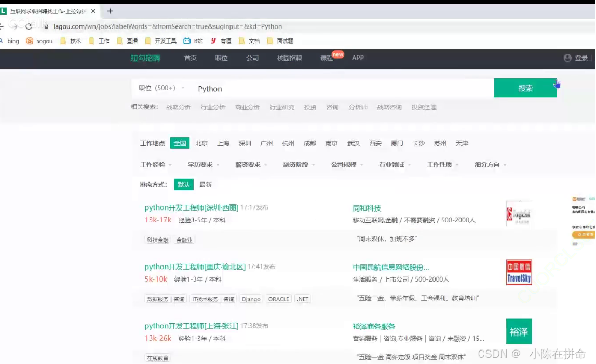Filter location by 深圳
The width and height of the screenshot is (596, 364).
pos(245,143)
